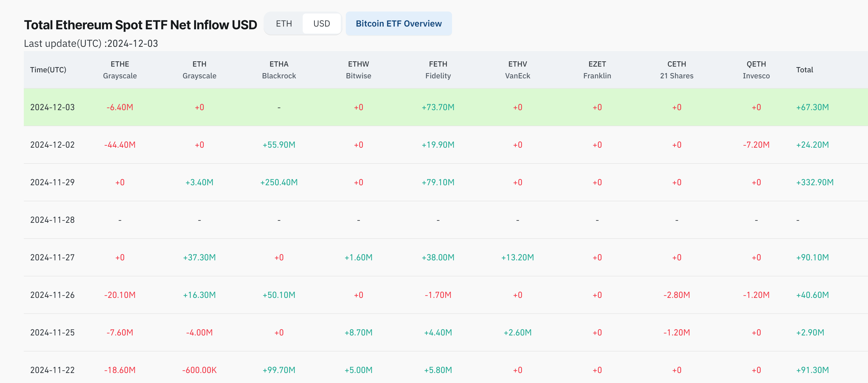Click the QETH Invesco column header
This screenshot has height=383, width=868.
click(756, 70)
